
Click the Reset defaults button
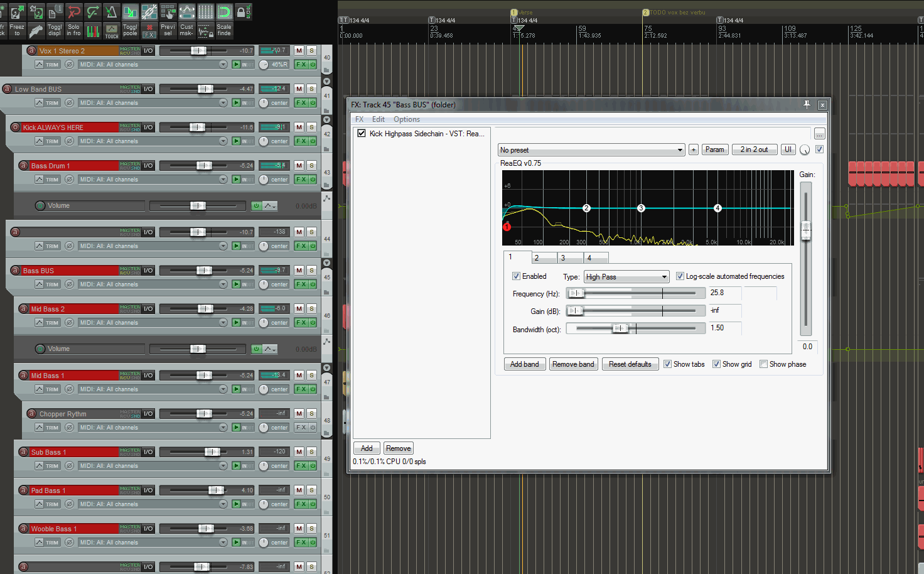pyautogui.click(x=630, y=364)
